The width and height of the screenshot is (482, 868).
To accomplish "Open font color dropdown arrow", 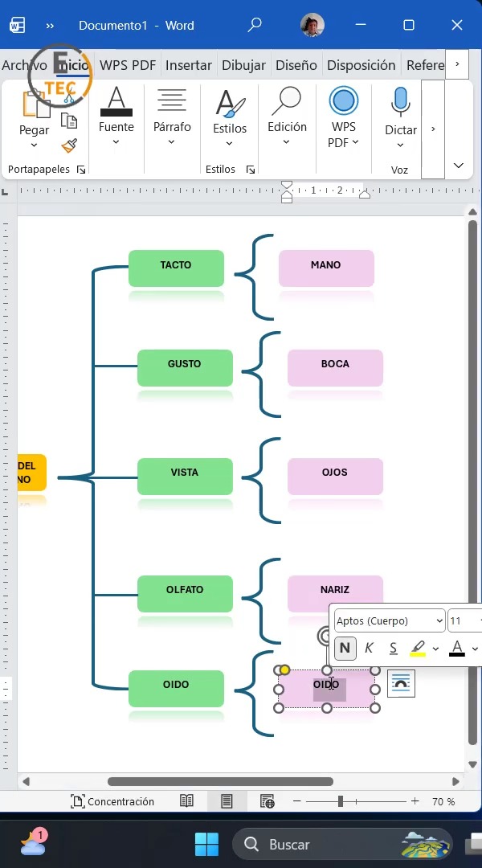I will point(475,649).
